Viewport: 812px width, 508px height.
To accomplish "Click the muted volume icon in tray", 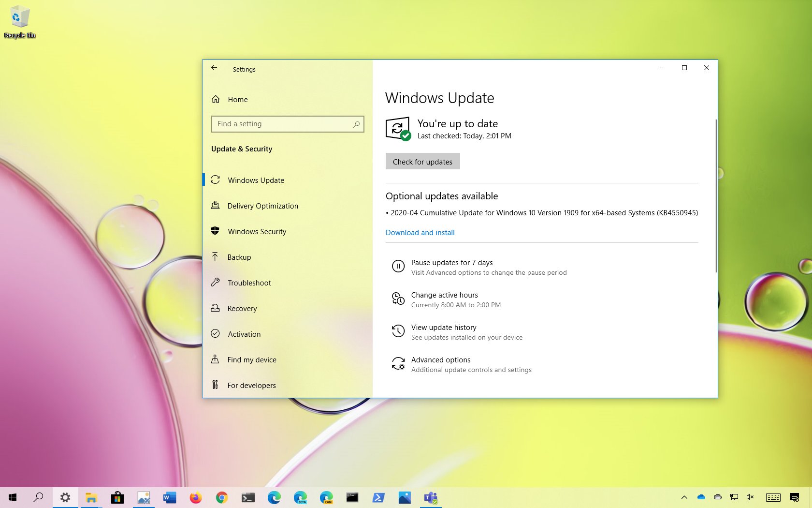I will point(751,497).
